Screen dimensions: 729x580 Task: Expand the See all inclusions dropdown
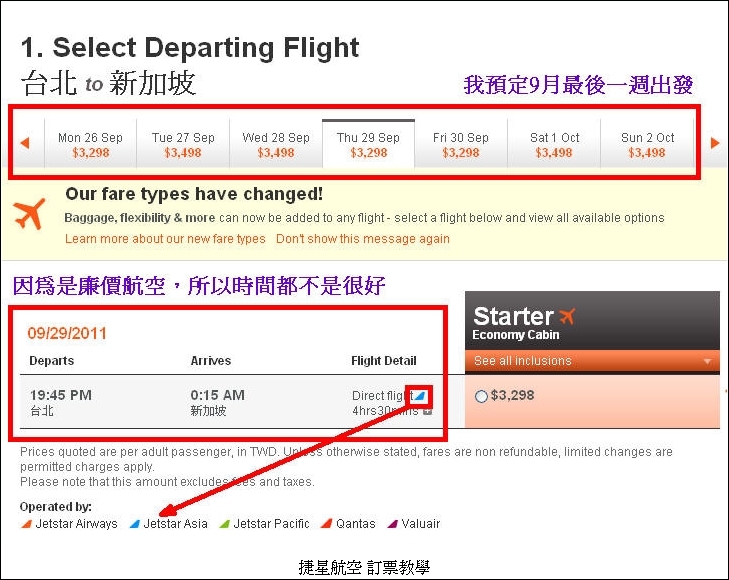592,361
